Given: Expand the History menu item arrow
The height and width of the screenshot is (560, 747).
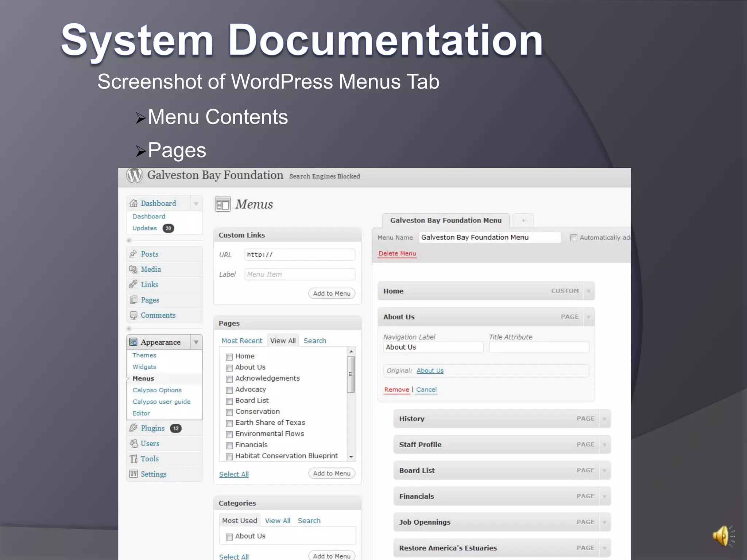Looking at the screenshot, I should 604,419.
